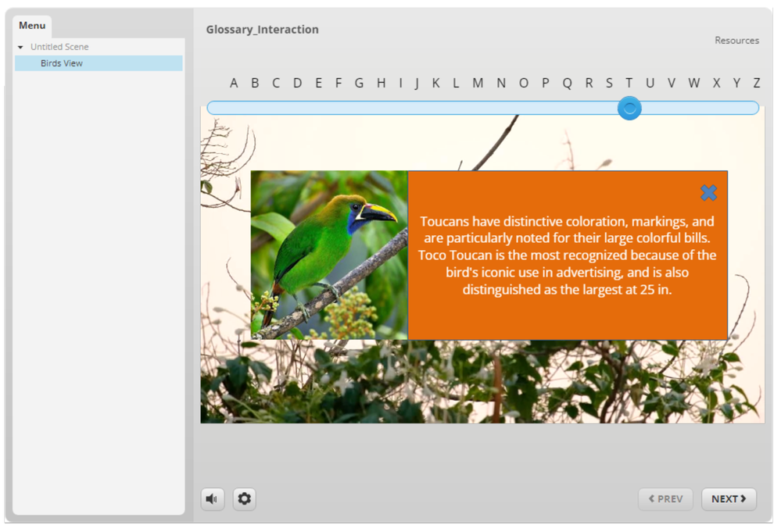Select letter D in glossary
This screenshot has height=532, width=781.
point(297,83)
